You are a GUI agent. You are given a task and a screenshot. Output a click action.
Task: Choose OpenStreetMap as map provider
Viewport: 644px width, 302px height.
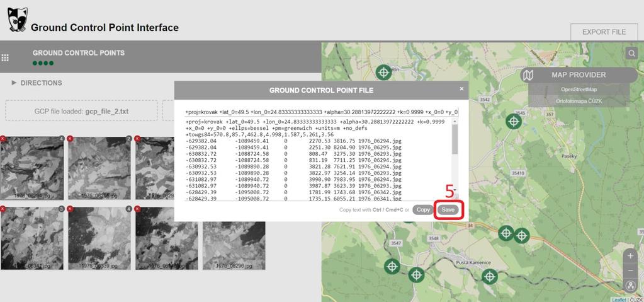click(579, 90)
